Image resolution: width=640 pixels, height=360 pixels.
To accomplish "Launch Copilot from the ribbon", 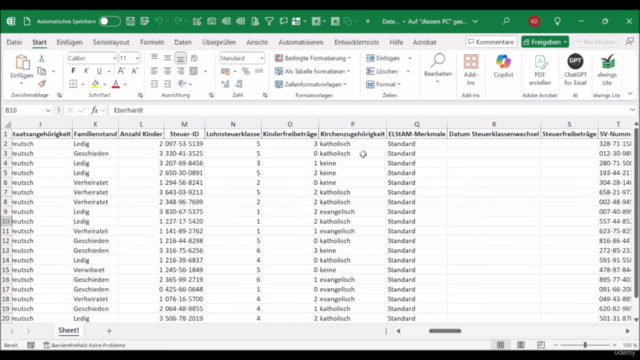I will tap(503, 66).
